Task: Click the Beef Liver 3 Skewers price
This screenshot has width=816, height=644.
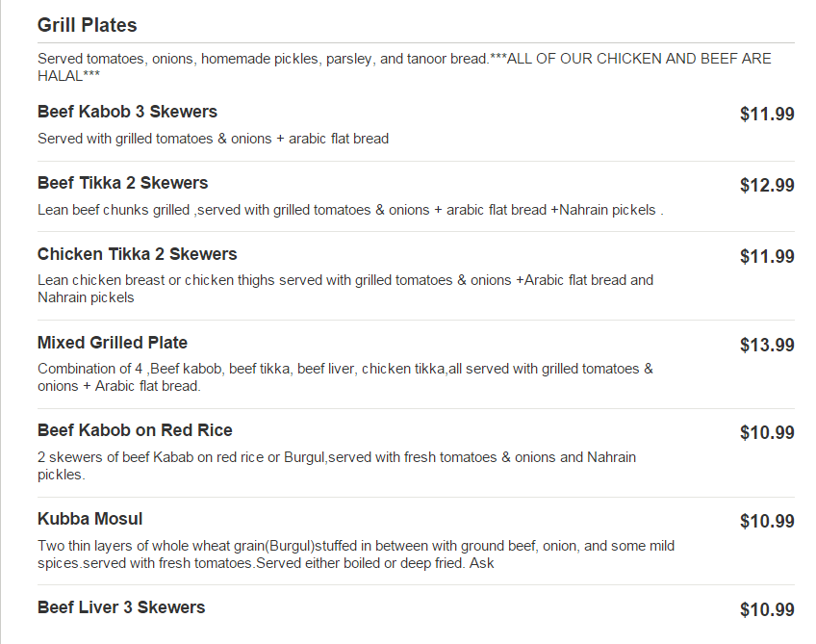Action: [767, 610]
